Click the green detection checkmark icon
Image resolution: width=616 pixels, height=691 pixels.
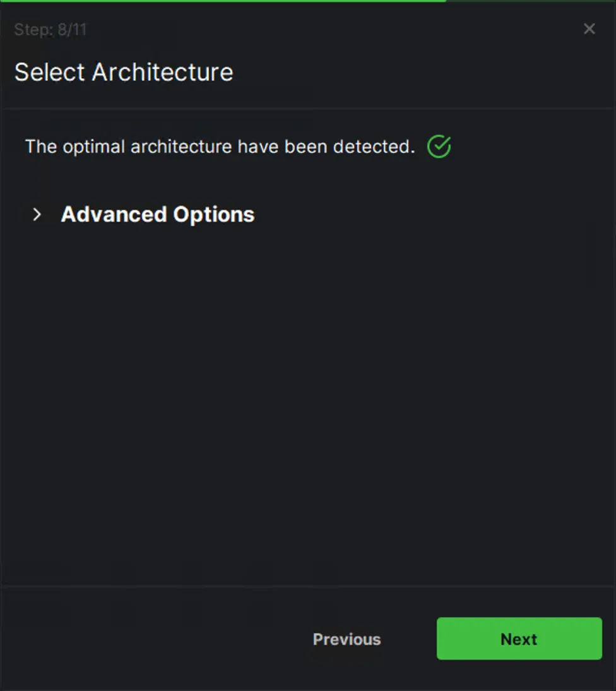tap(439, 147)
